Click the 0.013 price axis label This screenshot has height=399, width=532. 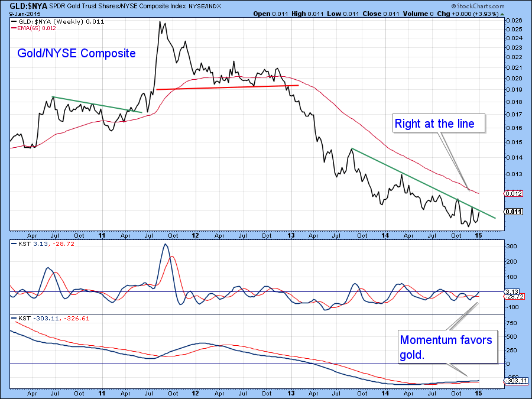(514, 174)
